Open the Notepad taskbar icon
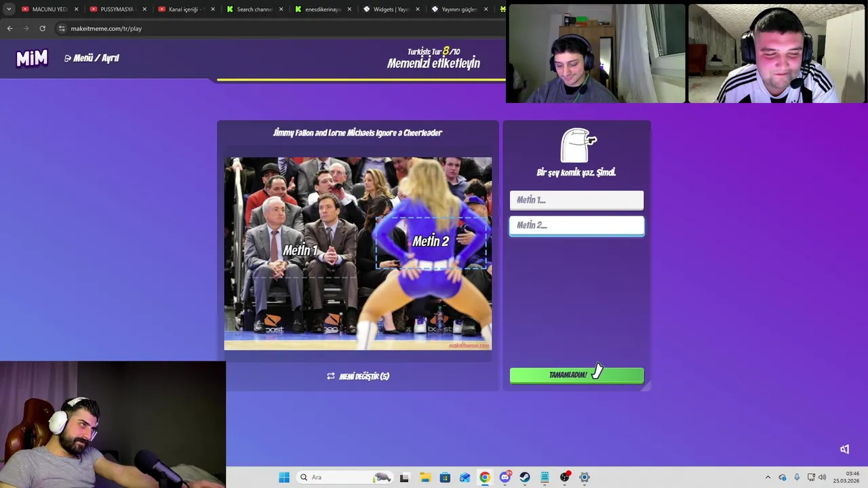 pos(545,477)
